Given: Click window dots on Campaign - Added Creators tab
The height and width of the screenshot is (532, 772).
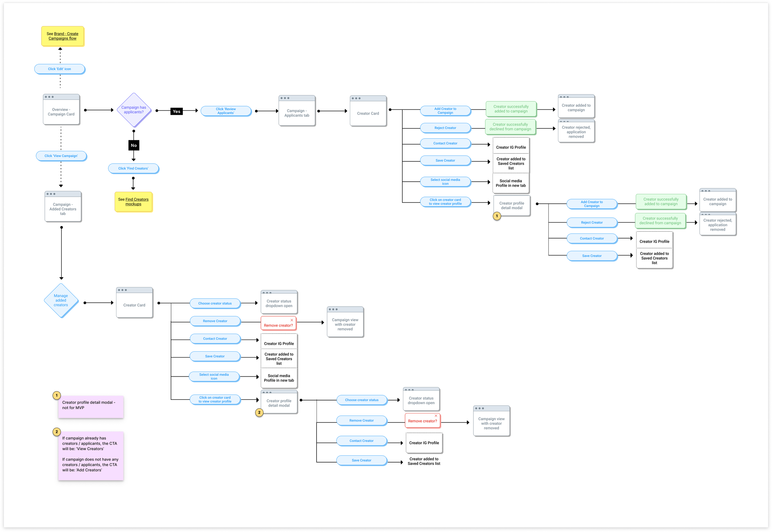Looking at the screenshot, I should [x=51, y=194].
